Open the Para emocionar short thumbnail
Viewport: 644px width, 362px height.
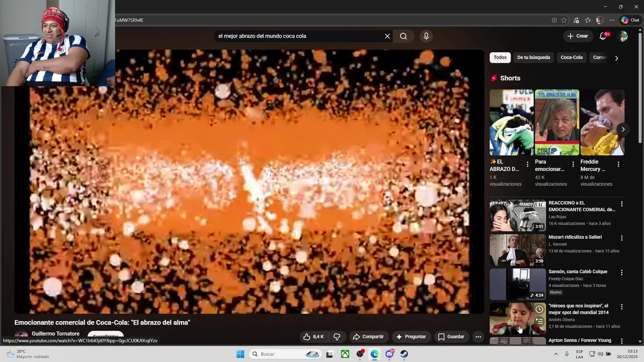tap(557, 123)
